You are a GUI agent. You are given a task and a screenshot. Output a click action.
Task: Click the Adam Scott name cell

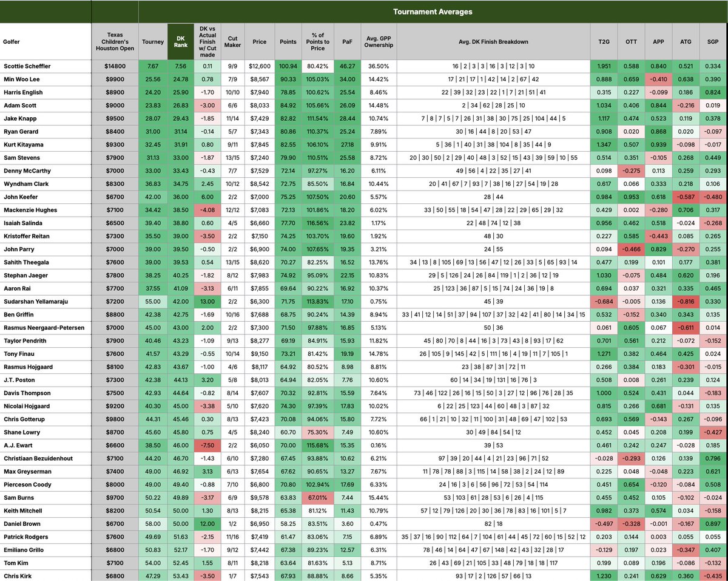coord(46,105)
